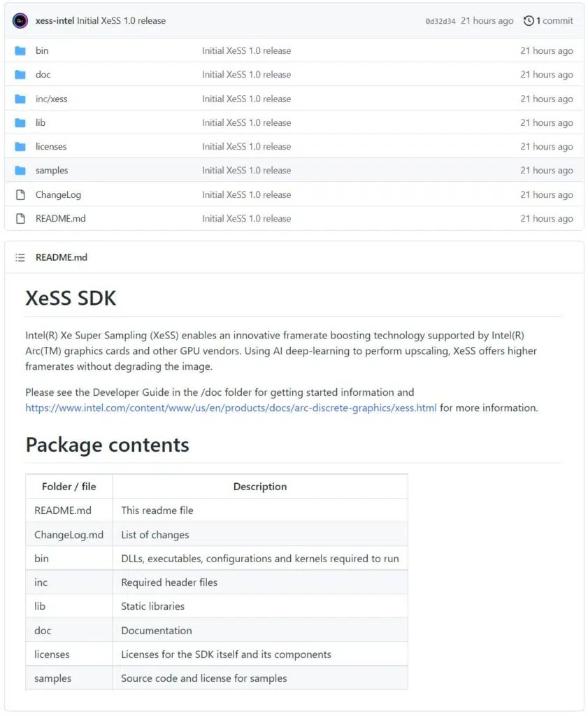Open ChangeLog file name link
This screenshot has width=588, height=716.
point(58,195)
